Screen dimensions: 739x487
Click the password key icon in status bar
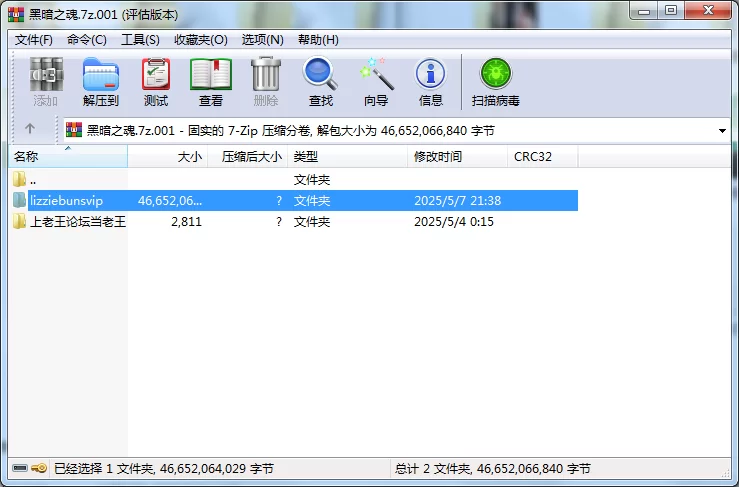click(x=40, y=468)
